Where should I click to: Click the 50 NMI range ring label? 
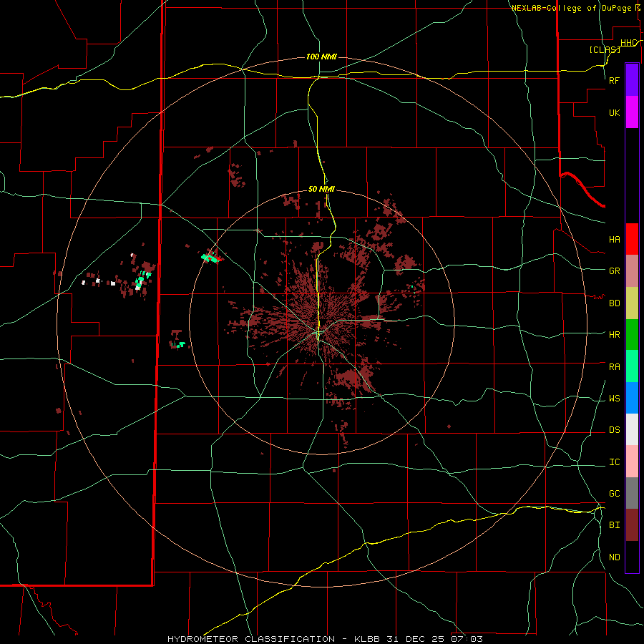click(x=321, y=190)
